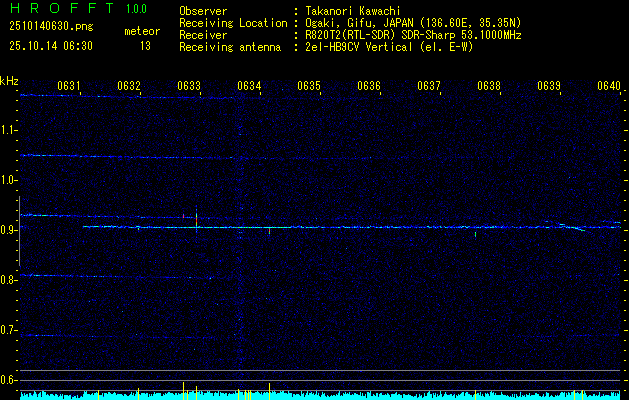The width and height of the screenshot is (629, 400).
Task: Click the 0631 time marker
Action: point(69,86)
